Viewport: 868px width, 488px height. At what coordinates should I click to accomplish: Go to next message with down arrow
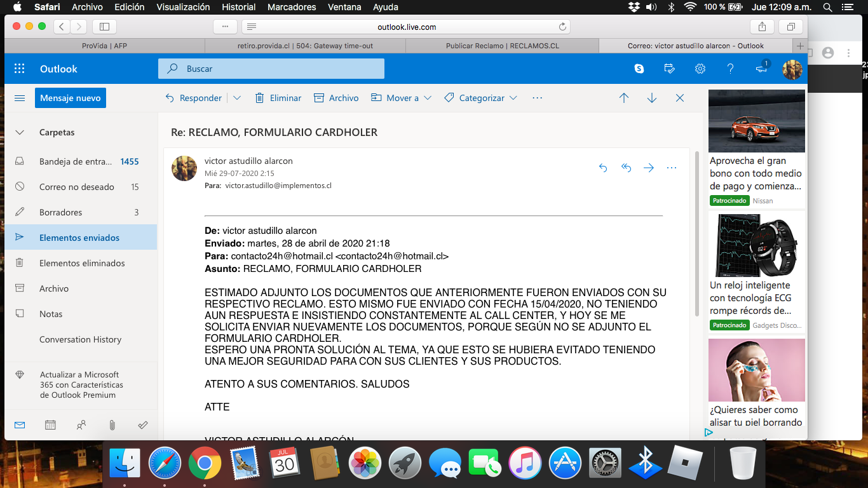click(652, 98)
